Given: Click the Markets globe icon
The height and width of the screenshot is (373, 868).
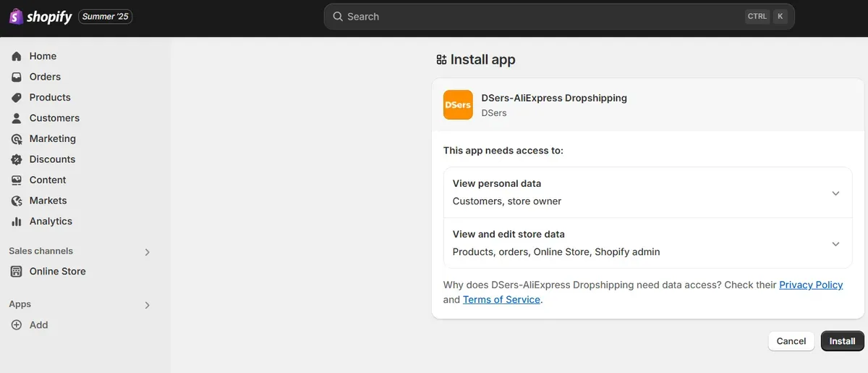Looking at the screenshot, I should pos(17,201).
